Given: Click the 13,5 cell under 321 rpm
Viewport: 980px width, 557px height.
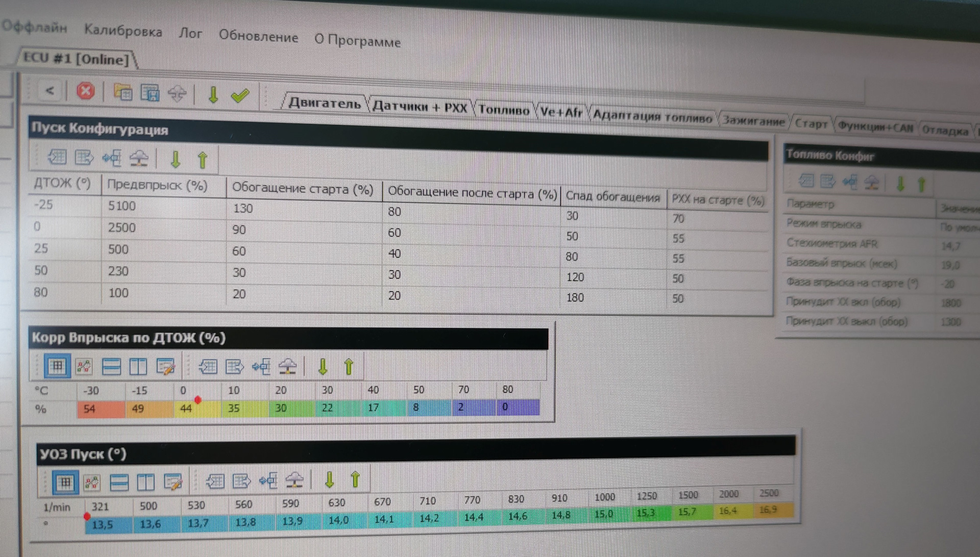Looking at the screenshot, I should [x=109, y=525].
